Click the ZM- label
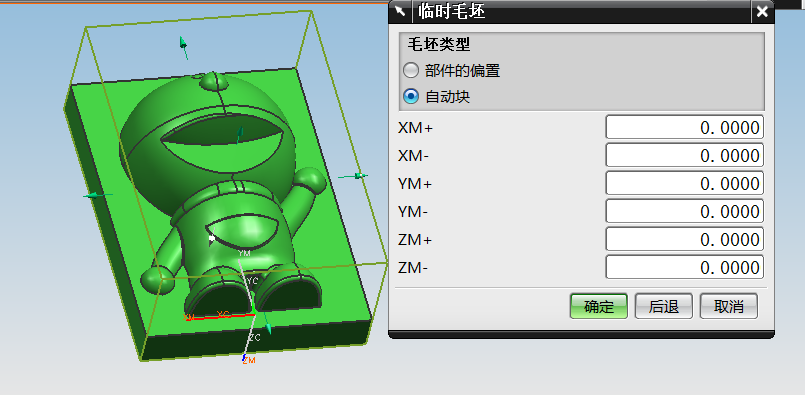The image size is (805, 395). click(x=413, y=267)
